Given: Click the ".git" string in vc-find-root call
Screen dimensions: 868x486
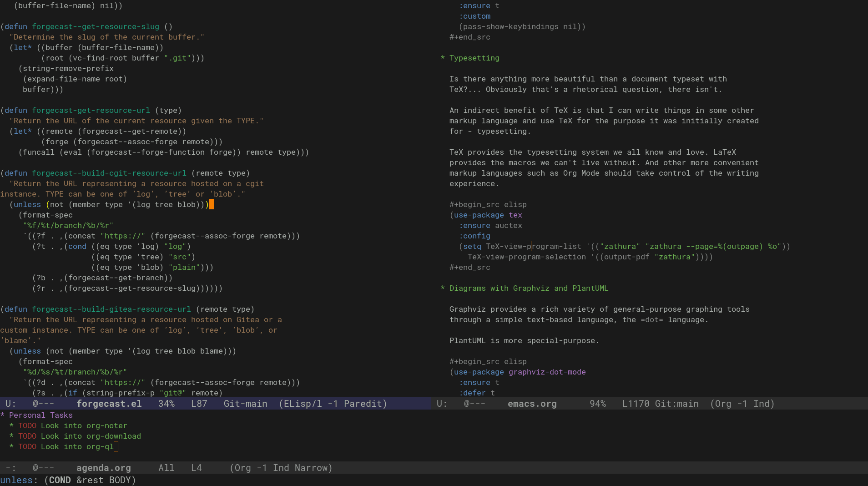Looking at the screenshot, I should pyautogui.click(x=177, y=58).
